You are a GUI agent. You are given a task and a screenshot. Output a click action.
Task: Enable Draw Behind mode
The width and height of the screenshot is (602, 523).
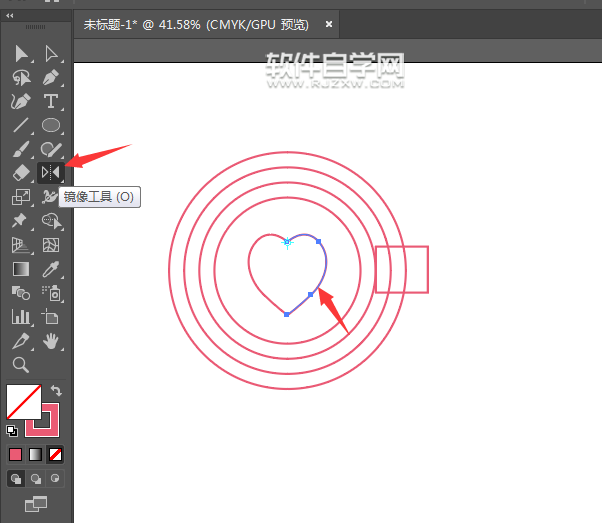tap(36, 478)
